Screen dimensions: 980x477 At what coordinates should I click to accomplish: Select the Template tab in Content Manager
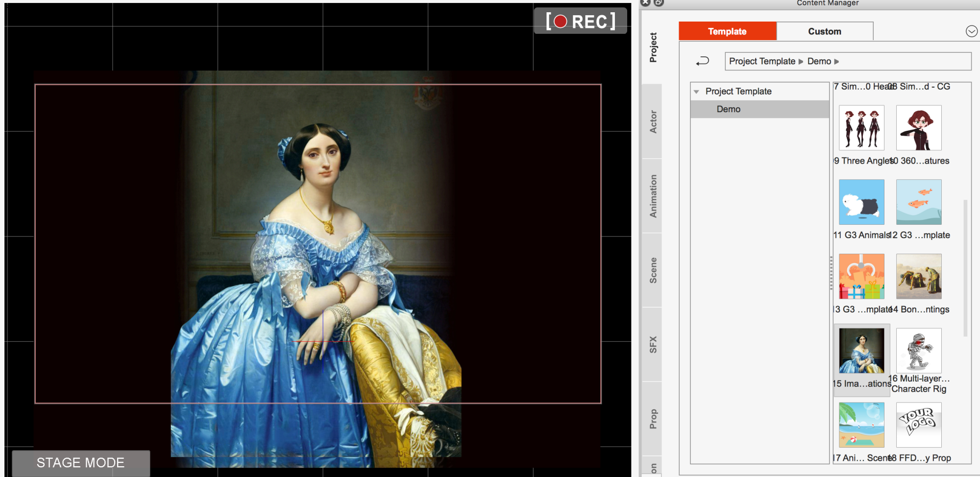(x=727, y=31)
